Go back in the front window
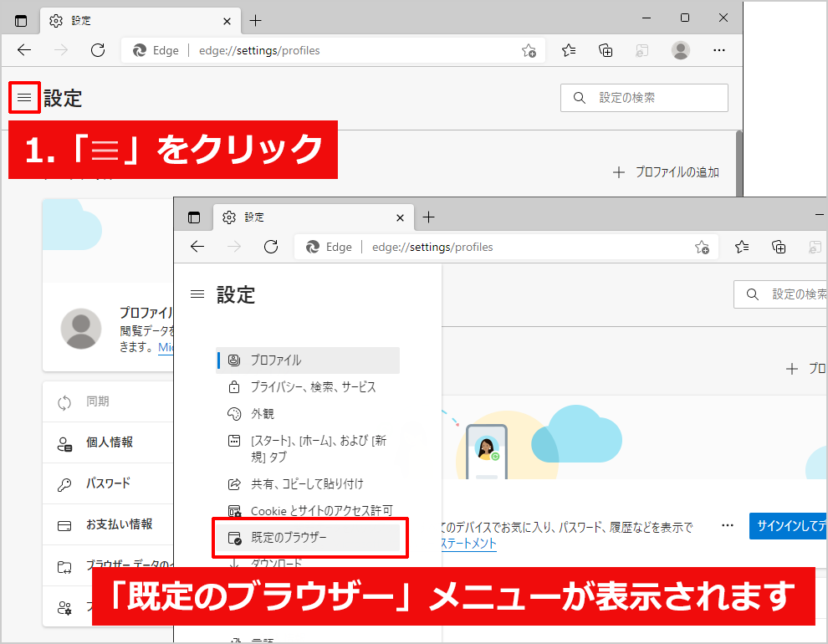 197,247
